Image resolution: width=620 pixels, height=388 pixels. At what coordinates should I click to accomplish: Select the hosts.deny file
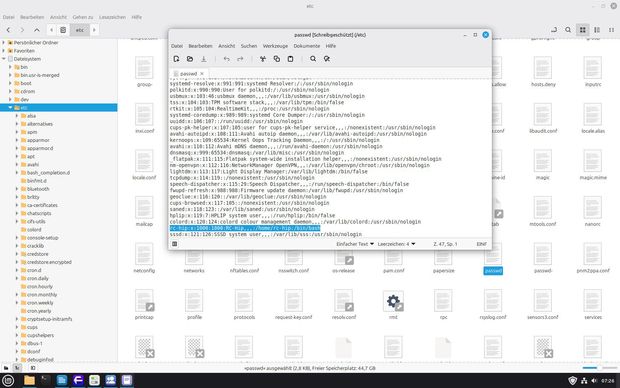543,71
